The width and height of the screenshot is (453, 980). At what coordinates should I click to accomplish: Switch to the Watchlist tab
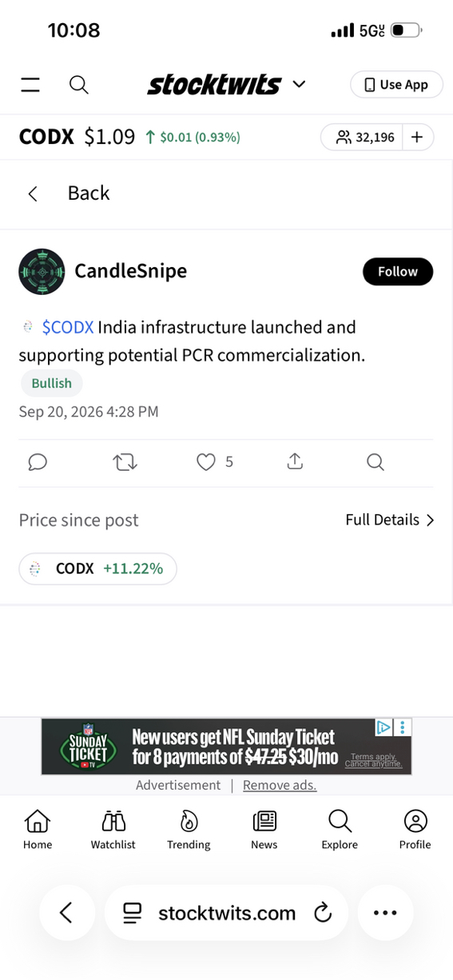coord(113,830)
